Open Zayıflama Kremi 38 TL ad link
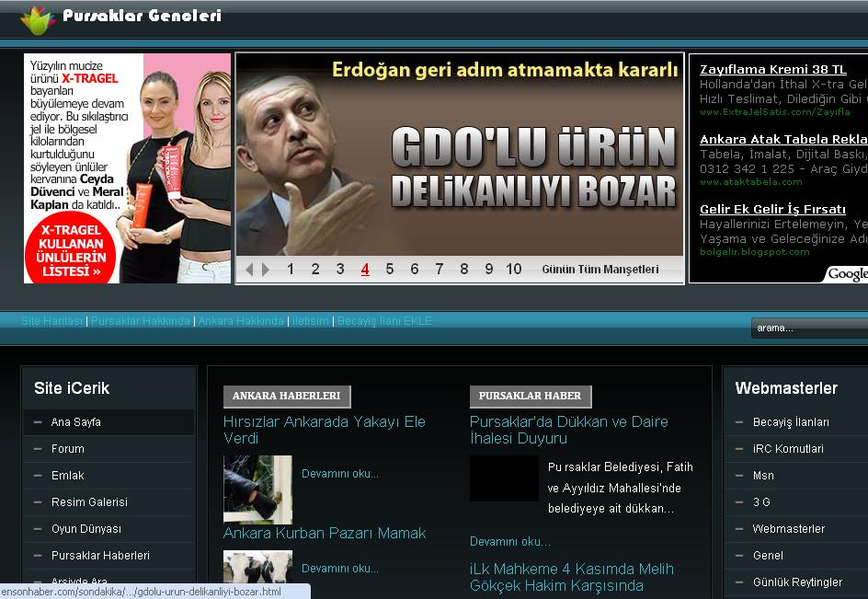Image resolution: width=868 pixels, height=599 pixels. click(x=772, y=69)
